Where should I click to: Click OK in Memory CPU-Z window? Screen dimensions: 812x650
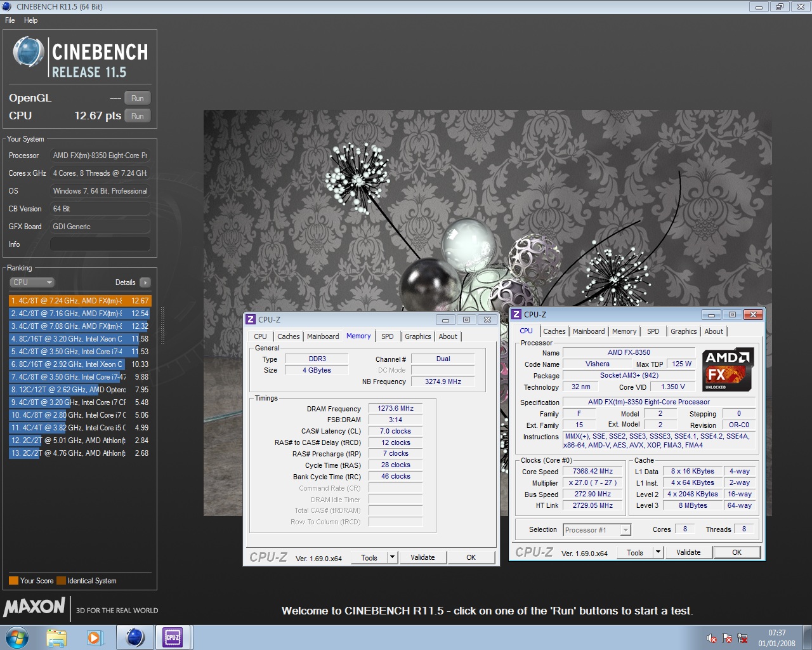(471, 557)
